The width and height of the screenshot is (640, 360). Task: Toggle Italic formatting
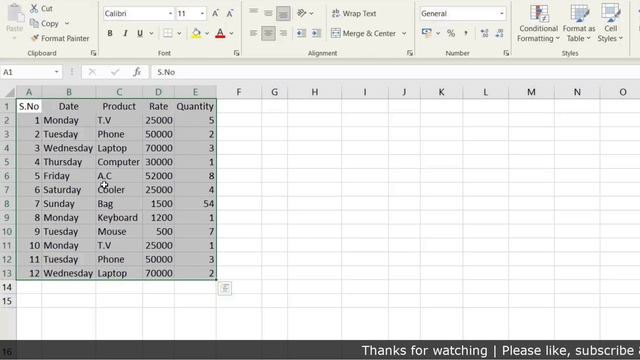(x=125, y=33)
